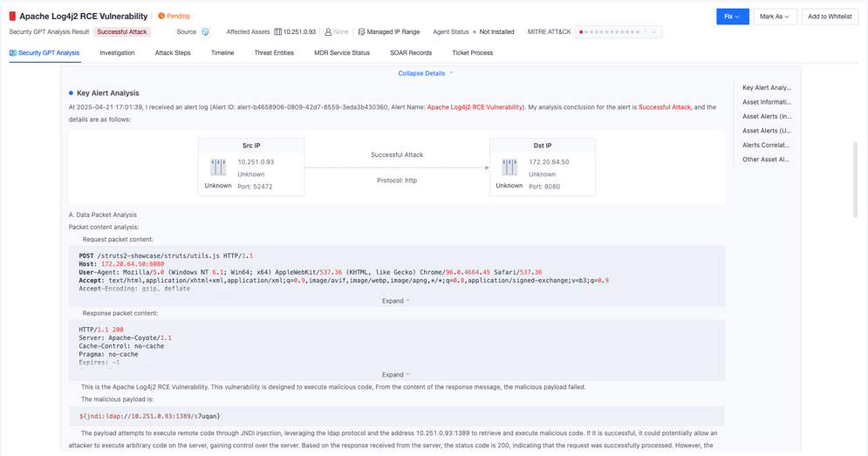This screenshot has height=456, width=868.
Task: Click Port: 8080 text
Action: click(544, 187)
